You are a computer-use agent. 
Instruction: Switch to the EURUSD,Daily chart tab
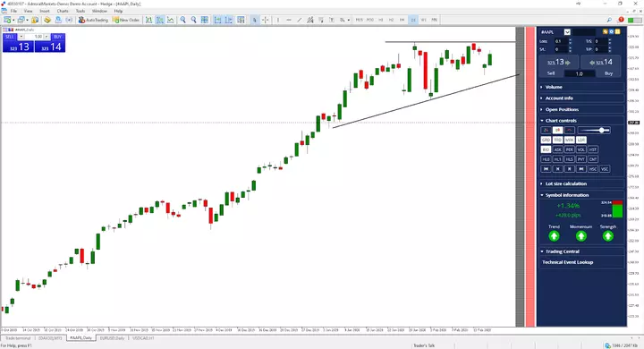point(112,338)
